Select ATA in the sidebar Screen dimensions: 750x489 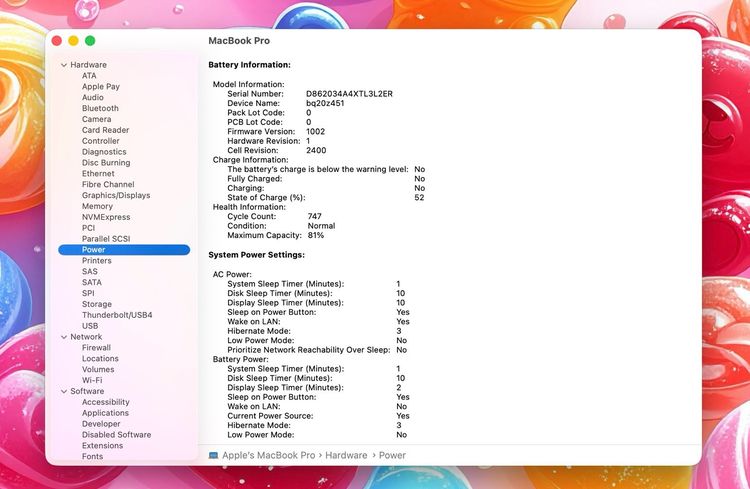coord(89,76)
